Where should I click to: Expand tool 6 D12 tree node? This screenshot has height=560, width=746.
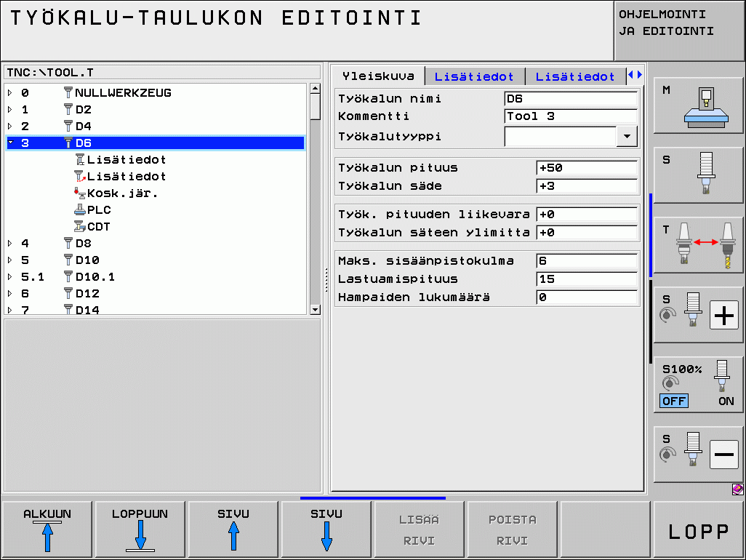coord(10,293)
